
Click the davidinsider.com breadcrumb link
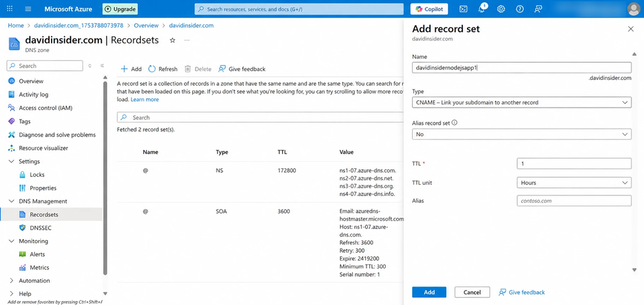pyautogui.click(x=191, y=25)
